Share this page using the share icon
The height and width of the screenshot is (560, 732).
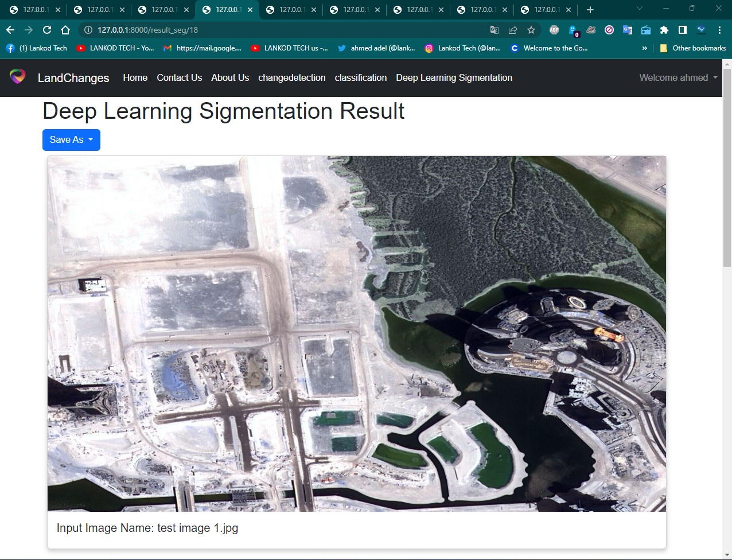click(513, 30)
